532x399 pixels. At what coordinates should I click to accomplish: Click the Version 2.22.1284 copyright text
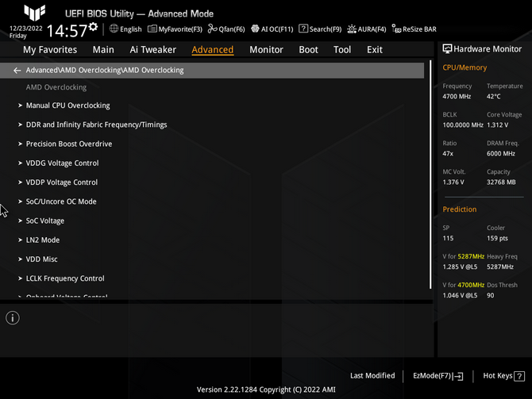point(266,389)
